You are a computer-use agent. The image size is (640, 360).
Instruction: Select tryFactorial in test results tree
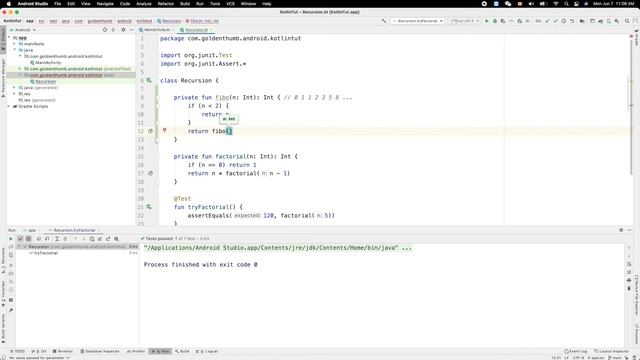[x=45, y=253]
